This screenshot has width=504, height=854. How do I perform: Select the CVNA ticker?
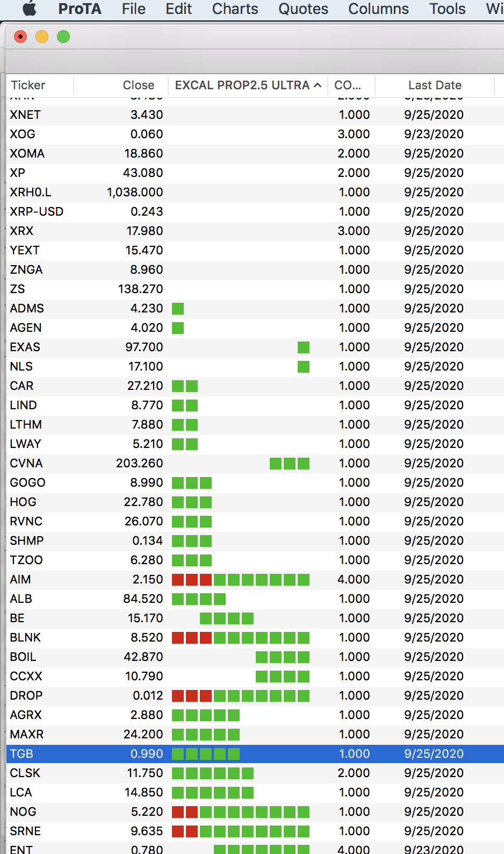(26, 463)
